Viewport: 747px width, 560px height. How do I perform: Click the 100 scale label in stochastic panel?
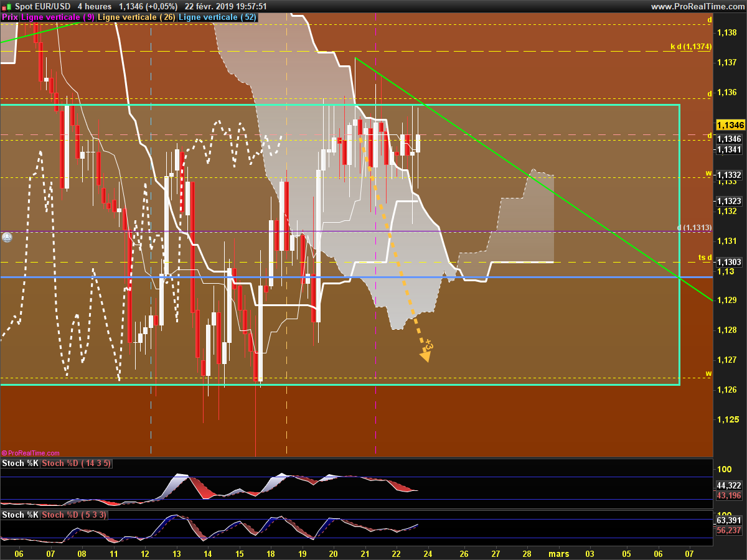point(724,469)
